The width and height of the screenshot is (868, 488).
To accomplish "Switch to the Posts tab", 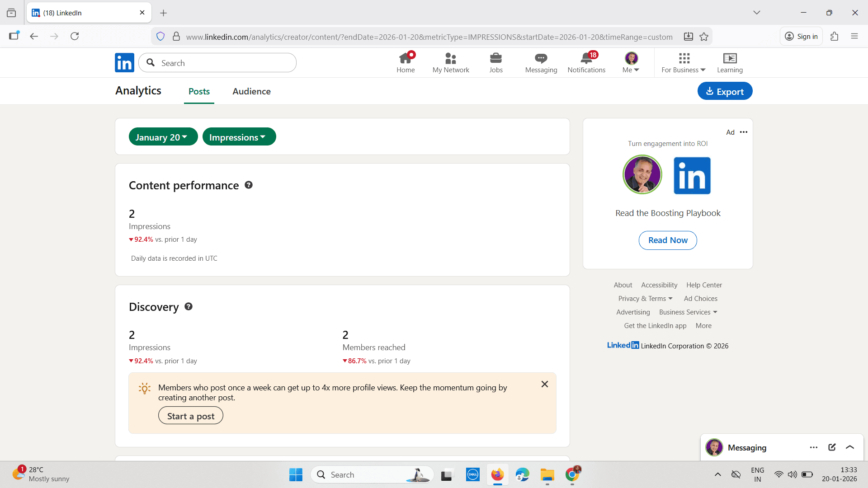I will tap(199, 91).
